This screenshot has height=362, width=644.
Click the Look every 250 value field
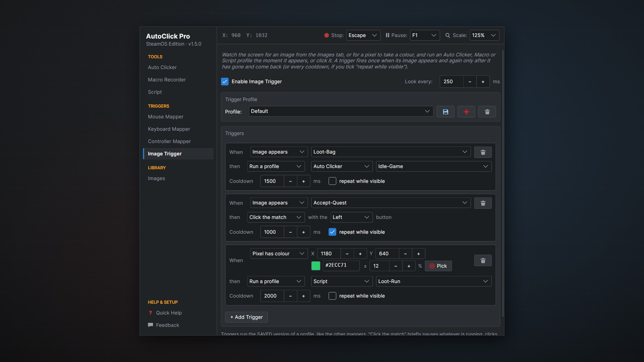click(451, 82)
